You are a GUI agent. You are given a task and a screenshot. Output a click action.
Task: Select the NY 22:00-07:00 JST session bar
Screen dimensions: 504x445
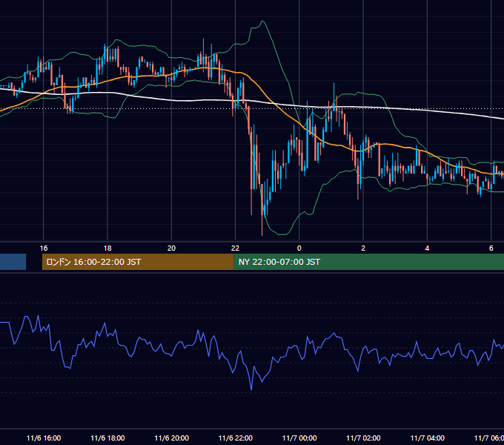pos(368,262)
